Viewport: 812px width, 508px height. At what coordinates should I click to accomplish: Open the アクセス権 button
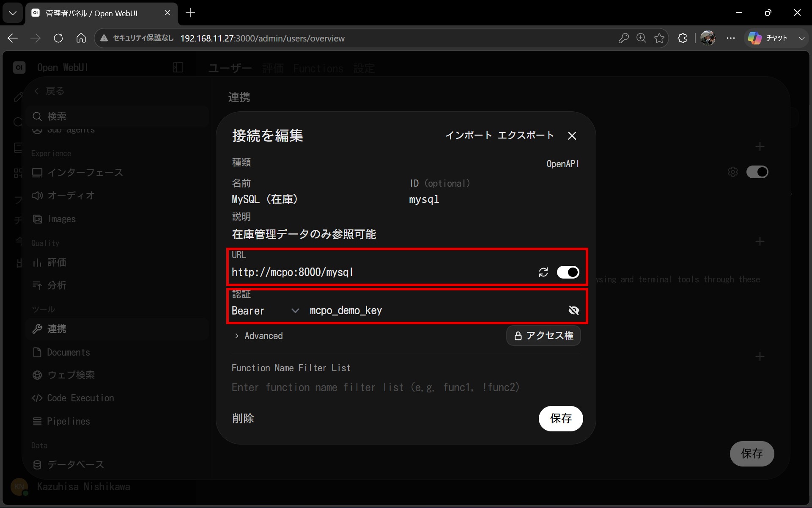[543, 336]
